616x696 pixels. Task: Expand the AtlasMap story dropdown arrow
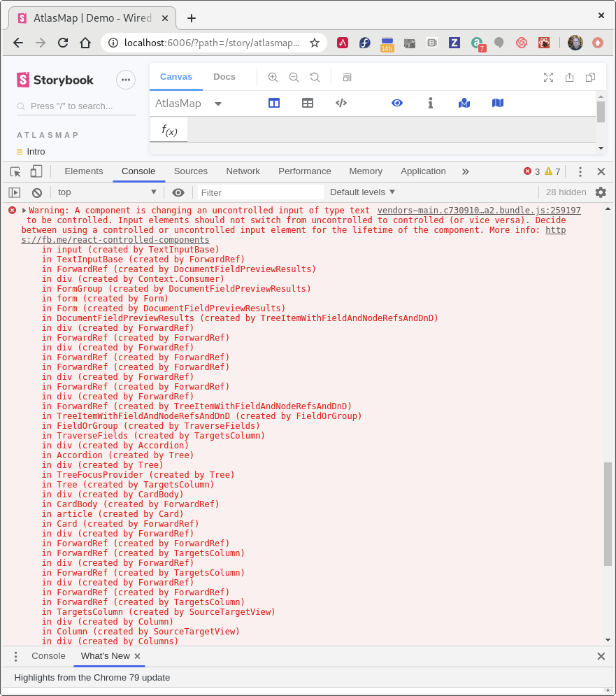pyautogui.click(x=217, y=102)
